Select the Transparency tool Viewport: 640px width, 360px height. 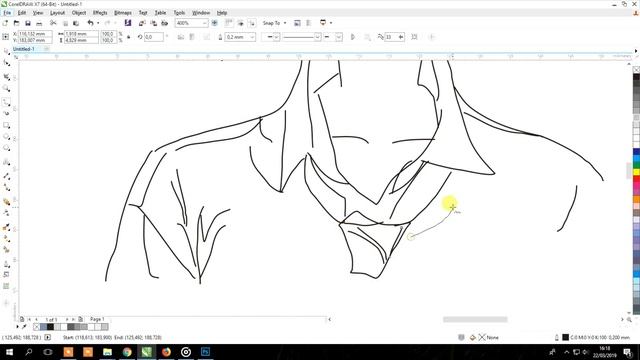(x=6, y=213)
